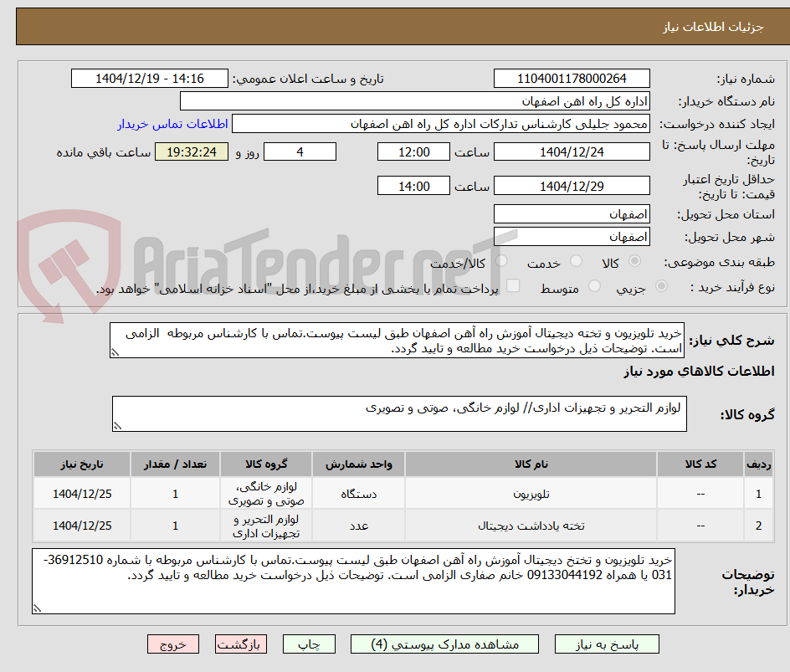Viewport: 790px width, 672px height.
Task: Click the resize handle of buyer notes box
Action: [37, 608]
